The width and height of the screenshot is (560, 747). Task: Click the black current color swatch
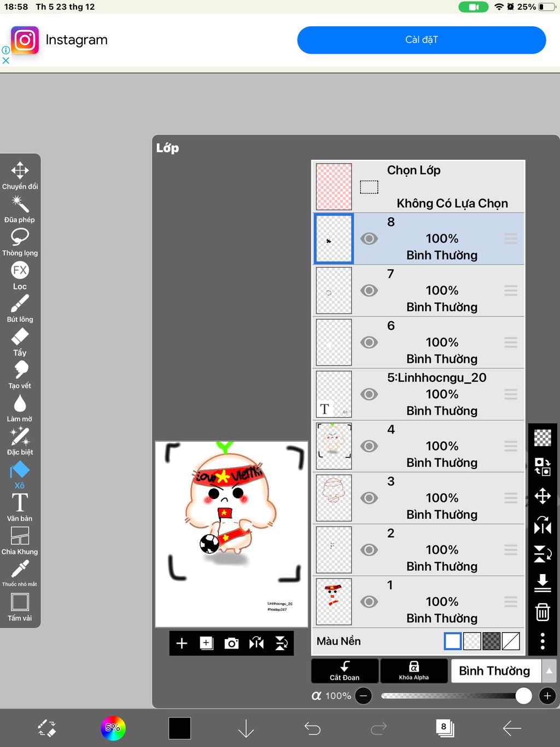pos(179,728)
